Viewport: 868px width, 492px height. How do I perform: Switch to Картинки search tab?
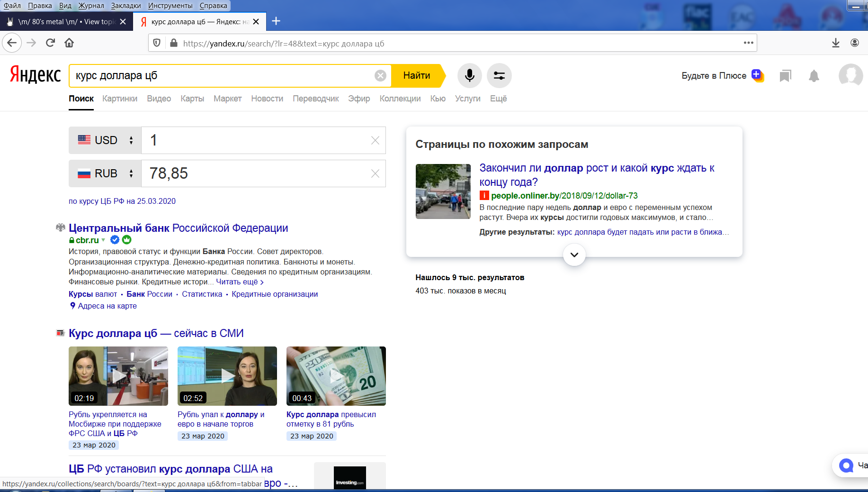(x=120, y=99)
